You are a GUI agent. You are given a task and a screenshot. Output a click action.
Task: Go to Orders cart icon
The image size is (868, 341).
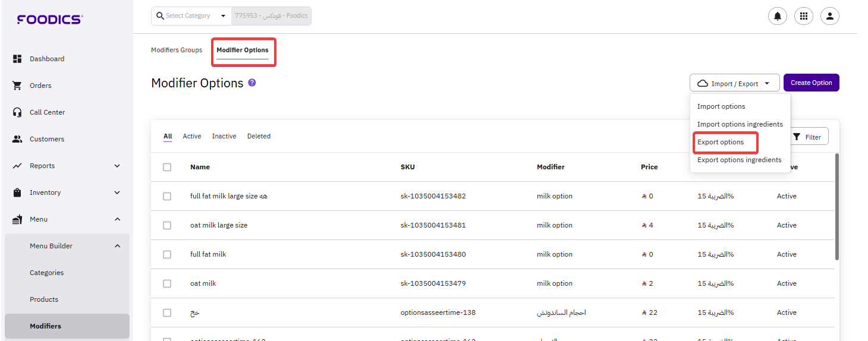(x=17, y=86)
